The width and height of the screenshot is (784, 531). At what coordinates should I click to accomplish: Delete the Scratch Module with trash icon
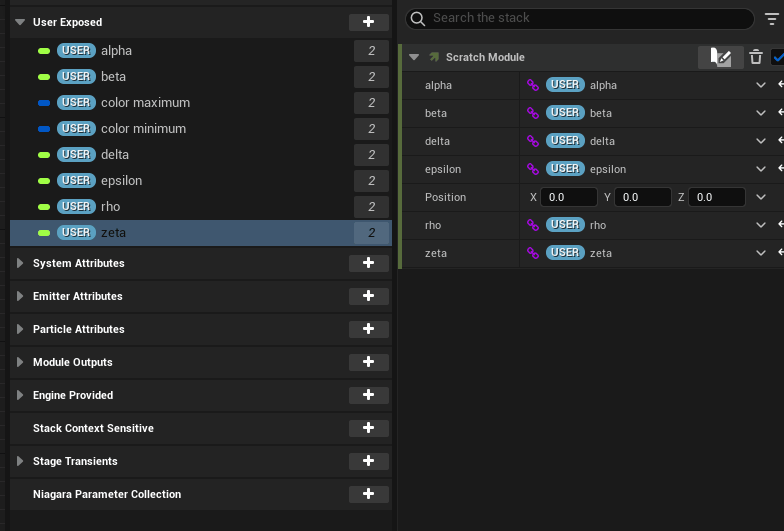click(756, 57)
